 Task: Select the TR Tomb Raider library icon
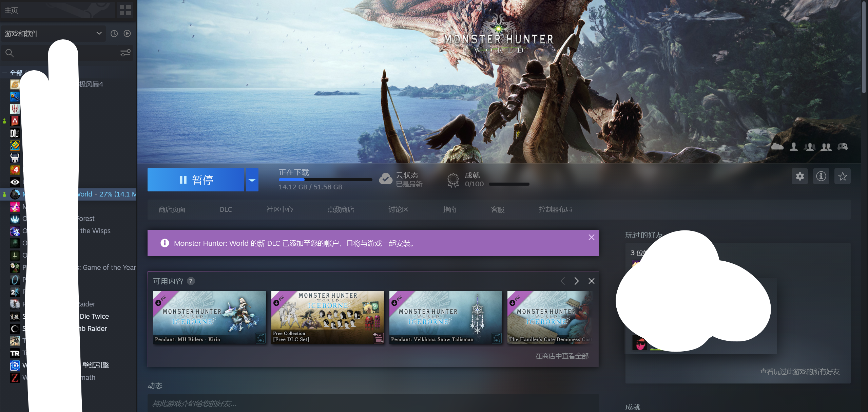click(x=15, y=353)
